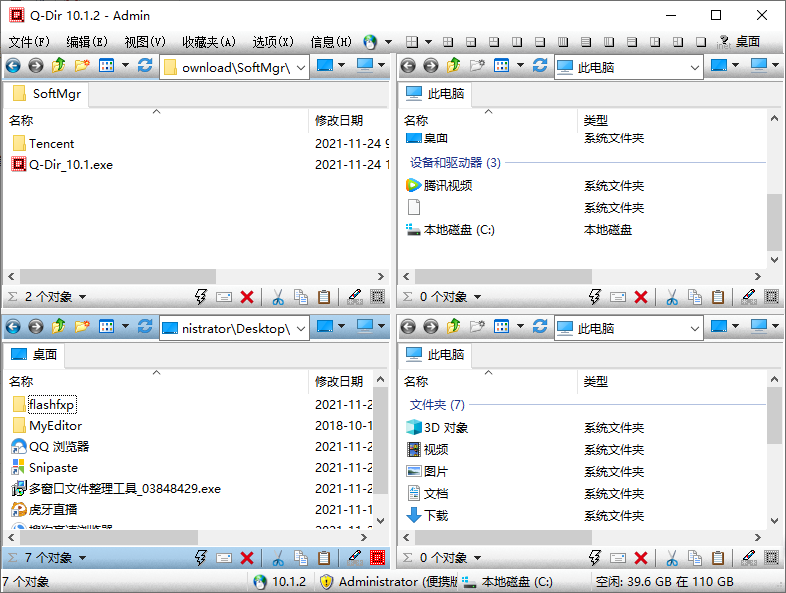Screen dimensions: 786x593
Task: Click 10.1.2 version in status bar
Action: [x=289, y=581]
